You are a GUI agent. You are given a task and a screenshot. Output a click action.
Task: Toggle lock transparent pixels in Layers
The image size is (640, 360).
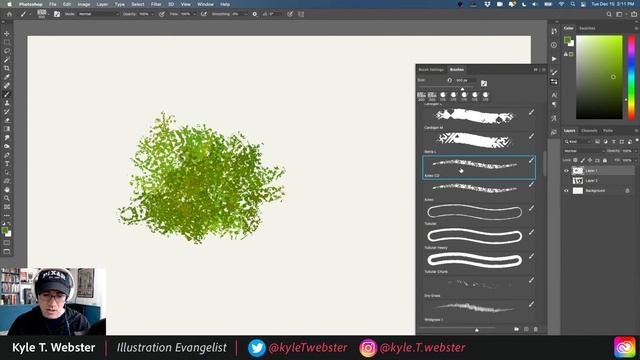click(576, 160)
